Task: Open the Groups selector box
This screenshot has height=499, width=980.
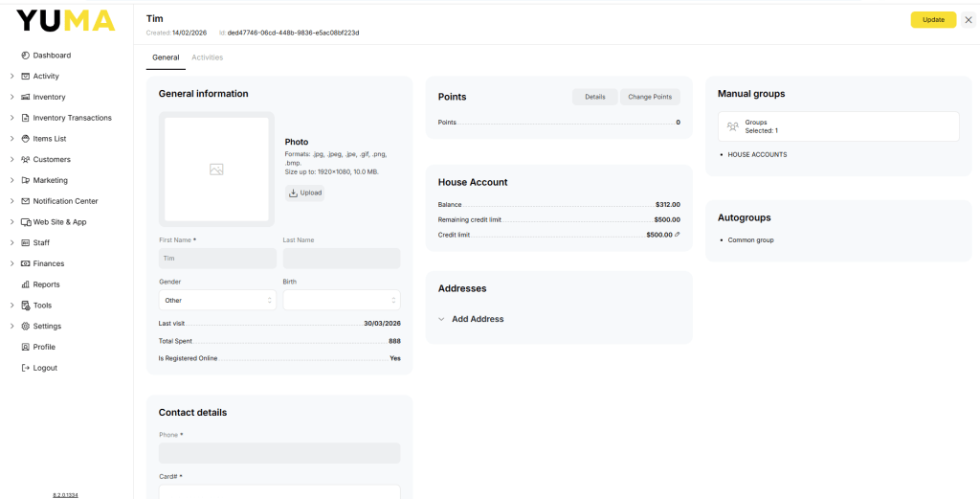Action: [838, 126]
